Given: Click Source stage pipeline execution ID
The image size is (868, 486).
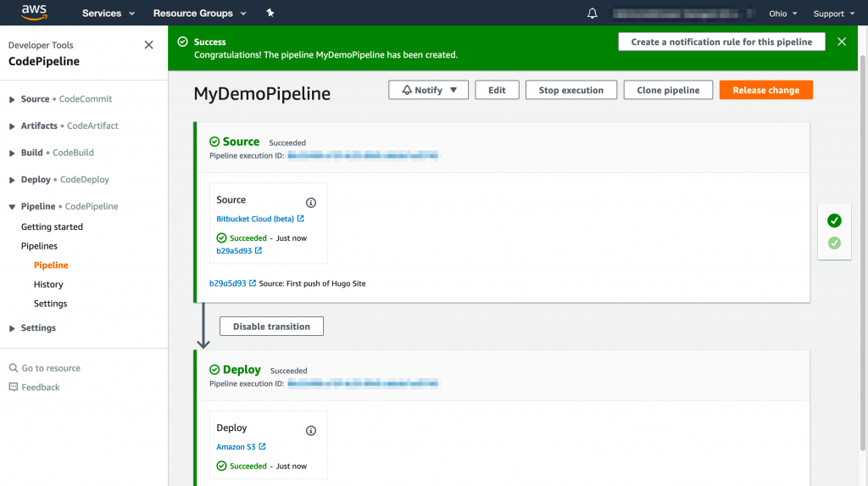Looking at the screenshot, I should [363, 156].
